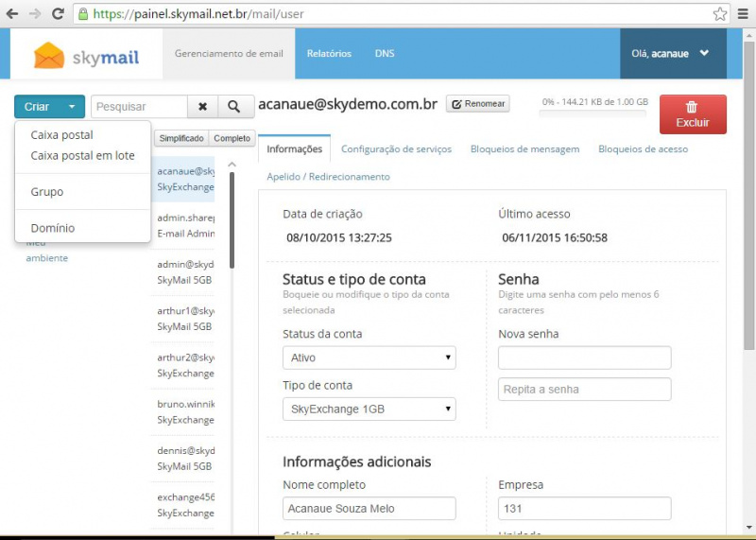
Task: Switch to the Informações tab
Action: coord(295,149)
